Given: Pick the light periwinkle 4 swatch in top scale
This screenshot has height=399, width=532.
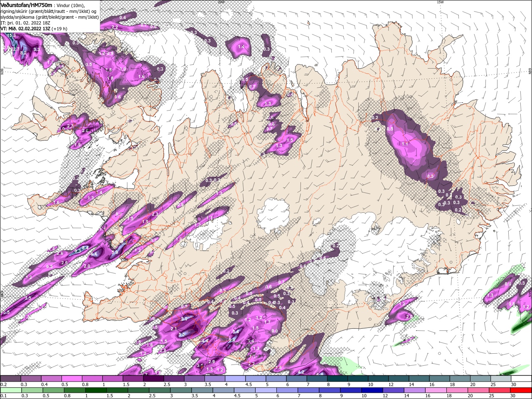Looking at the screenshot, I should point(235,379).
